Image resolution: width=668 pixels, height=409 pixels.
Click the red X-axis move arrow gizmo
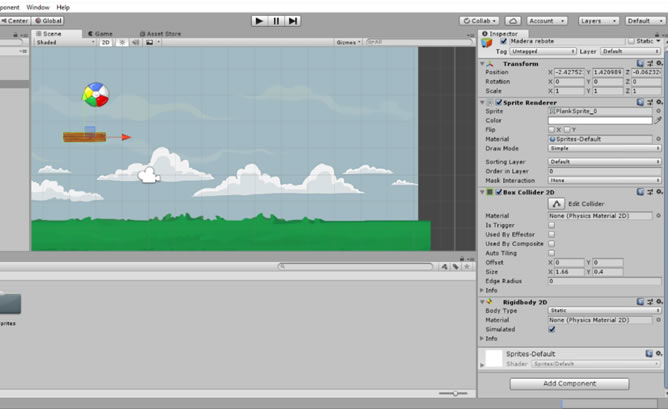(x=126, y=137)
